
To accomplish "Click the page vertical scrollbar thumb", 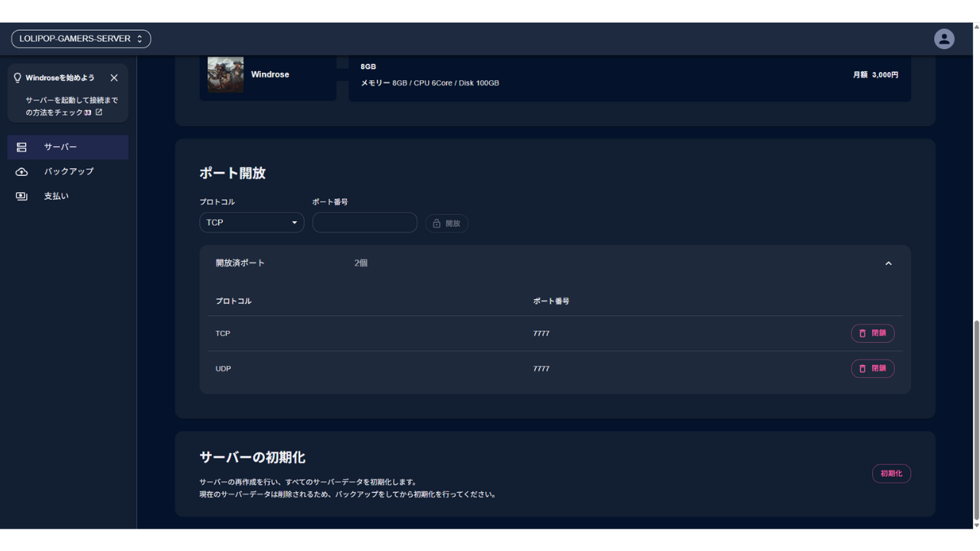I will click(x=976, y=420).
